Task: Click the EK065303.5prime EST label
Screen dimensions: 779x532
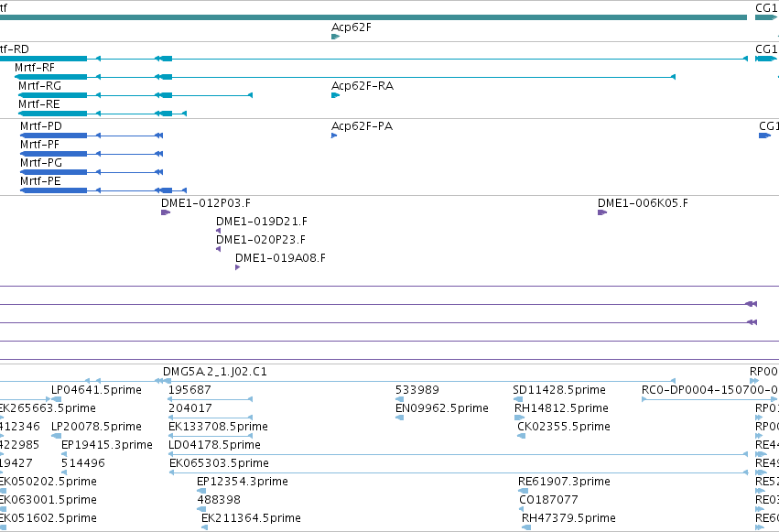Action: [x=219, y=463]
